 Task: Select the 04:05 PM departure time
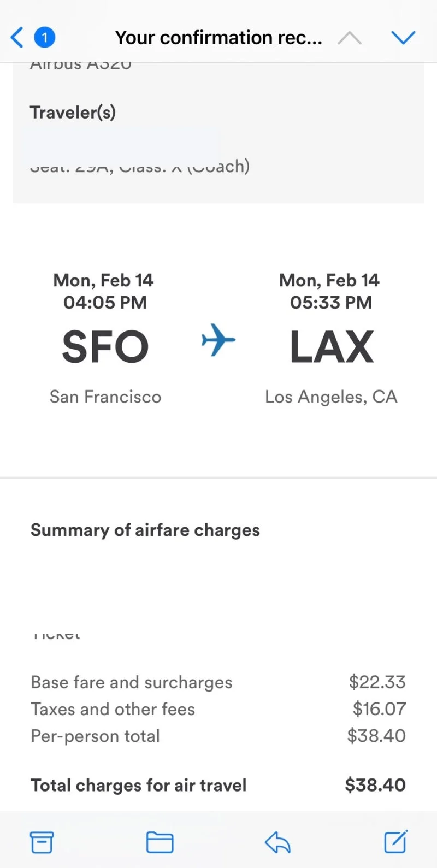[x=105, y=302]
